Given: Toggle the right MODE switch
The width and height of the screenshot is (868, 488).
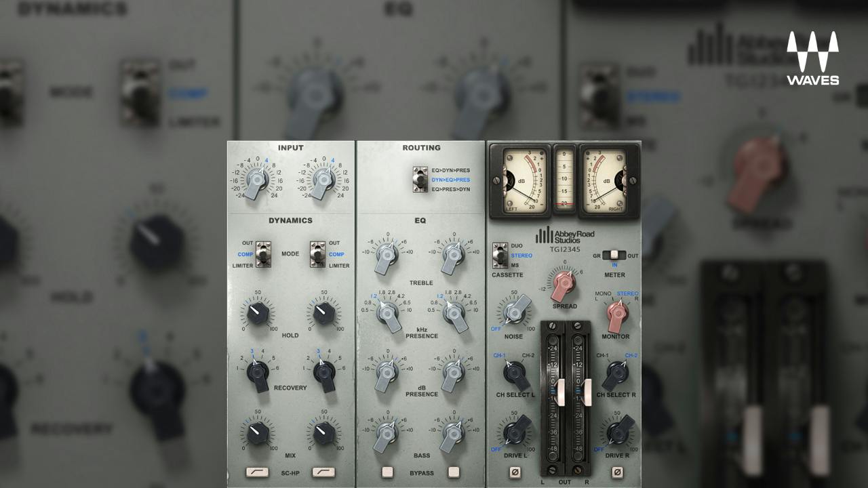Looking at the screenshot, I should click(x=317, y=254).
